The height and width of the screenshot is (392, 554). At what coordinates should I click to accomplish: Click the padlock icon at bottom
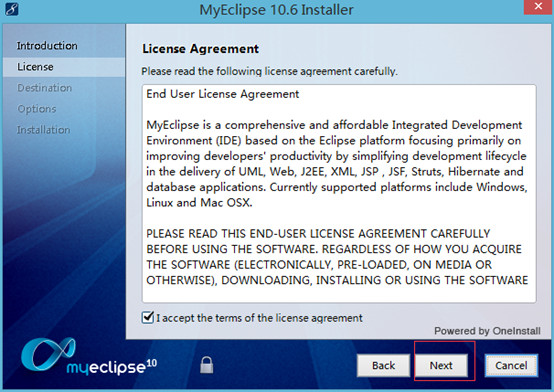207,365
